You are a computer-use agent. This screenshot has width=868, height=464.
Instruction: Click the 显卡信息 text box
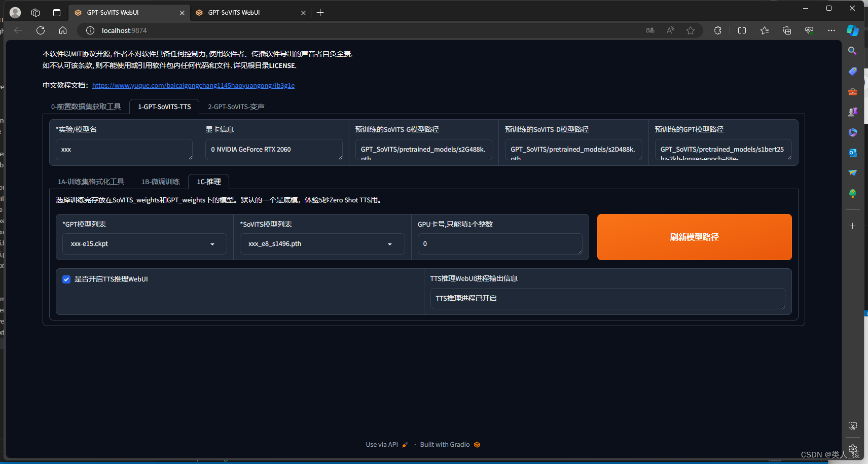click(274, 150)
